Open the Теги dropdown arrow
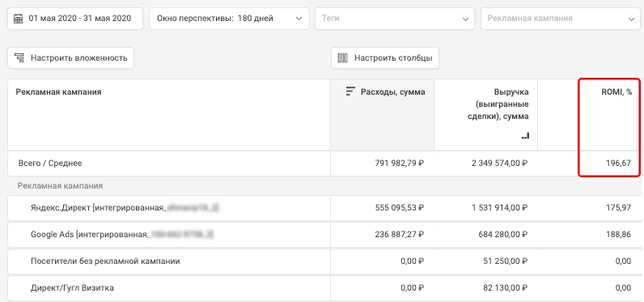The height and width of the screenshot is (302, 644). (465, 19)
